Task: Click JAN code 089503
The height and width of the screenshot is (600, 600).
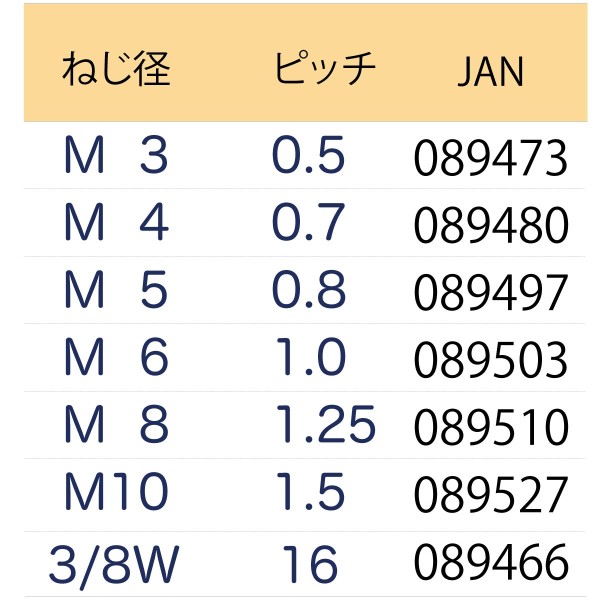Action: click(491, 360)
